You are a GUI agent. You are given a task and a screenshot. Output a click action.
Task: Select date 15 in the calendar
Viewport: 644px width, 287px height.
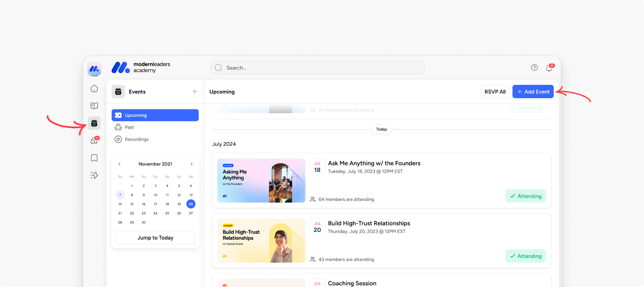pos(132,204)
